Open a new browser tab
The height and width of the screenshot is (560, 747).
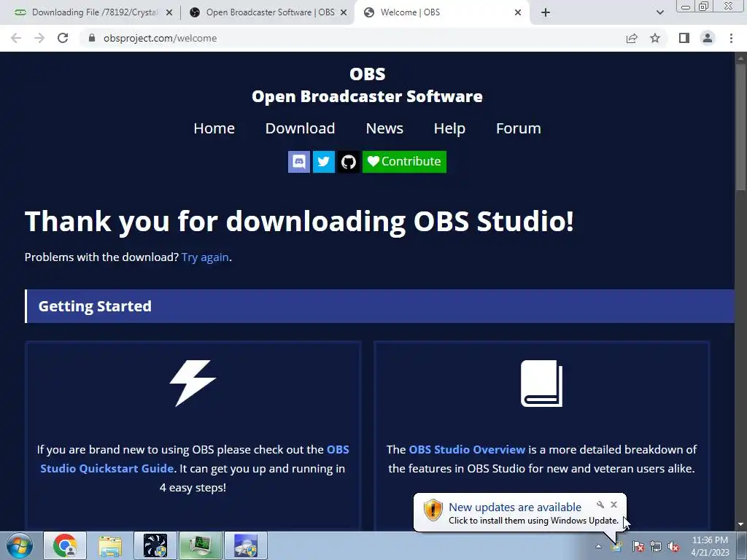pyautogui.click(x=546, y=13)
